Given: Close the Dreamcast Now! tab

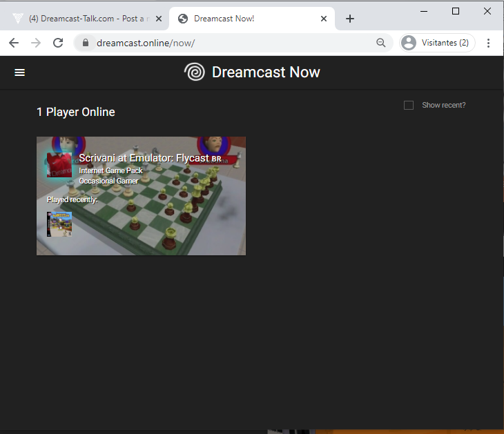Looking at the screenshot, I should click(x=324, y=19).
